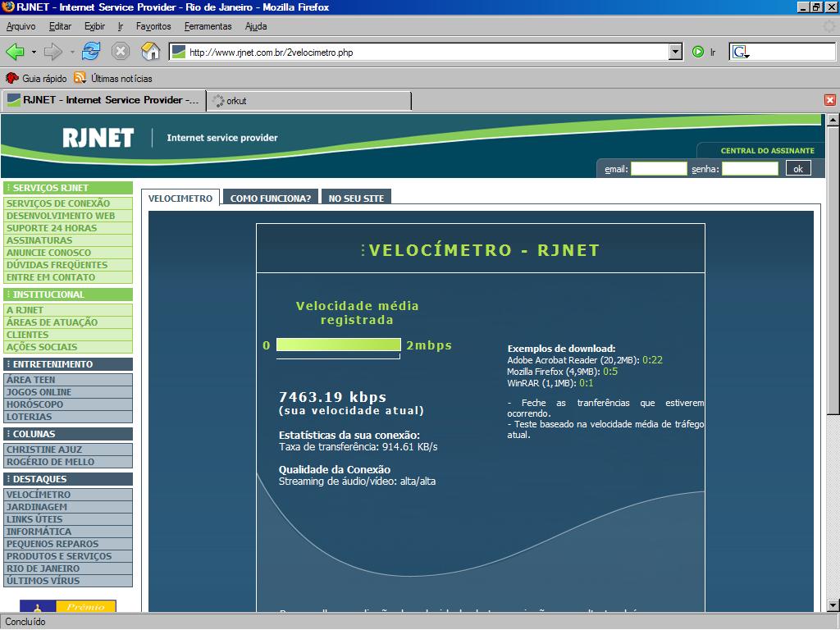This screenshot has height=630, width=840.
Task: Open the Ferramentas menu
Action: click(208, 26)
